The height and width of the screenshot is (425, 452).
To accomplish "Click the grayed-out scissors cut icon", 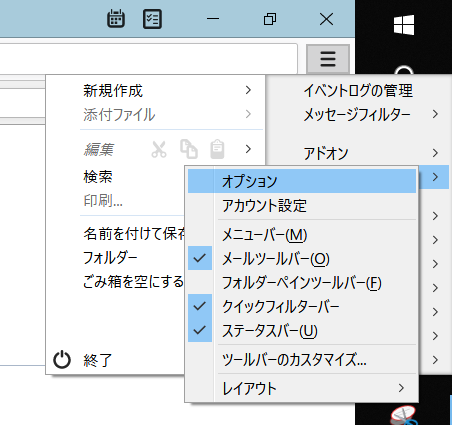I will point(159,149).
